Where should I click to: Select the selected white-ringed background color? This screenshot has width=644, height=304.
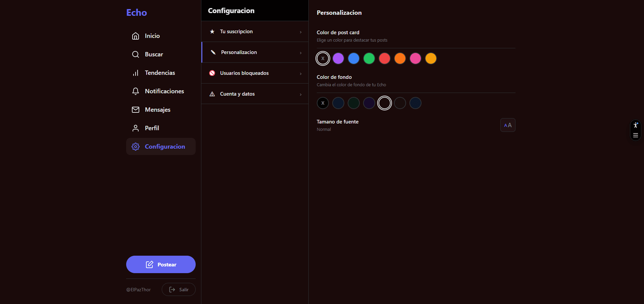(x=385, y=103)
